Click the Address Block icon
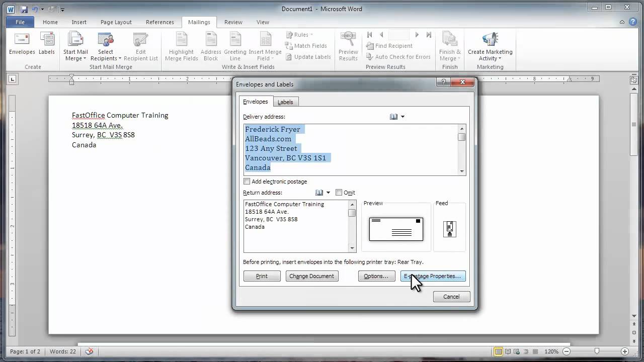Image resolution: width=644 pixels, height=362 pixels. [x=211, y=46]
